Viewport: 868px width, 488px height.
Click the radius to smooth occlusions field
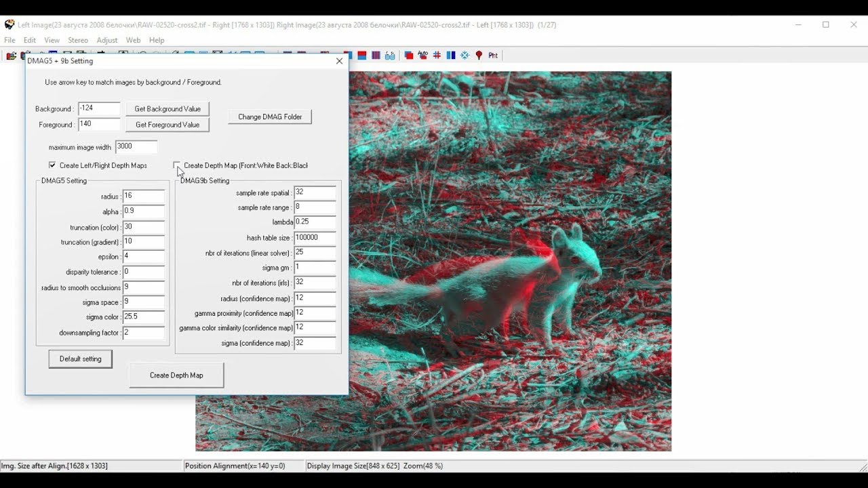point(144,287)
